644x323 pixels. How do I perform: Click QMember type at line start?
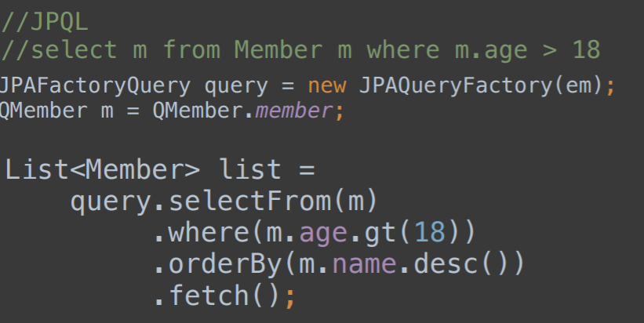tap(43, 111)
